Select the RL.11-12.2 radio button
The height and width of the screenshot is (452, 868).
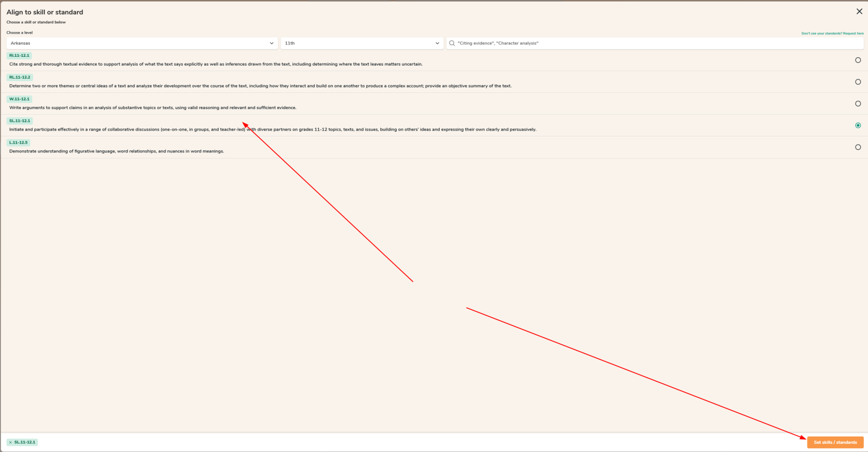[858, 82]
